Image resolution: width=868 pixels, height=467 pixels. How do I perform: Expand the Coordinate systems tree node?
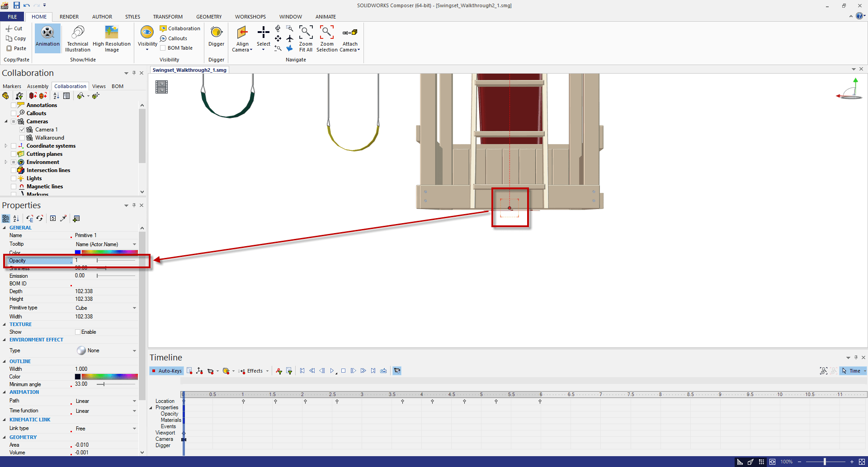6,146
